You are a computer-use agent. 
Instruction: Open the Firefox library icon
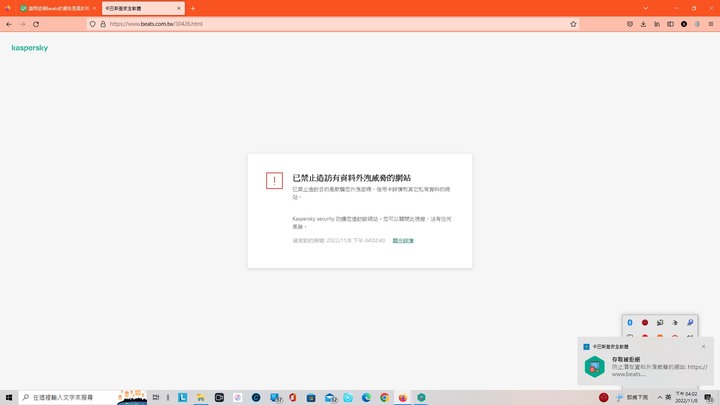pyautogui.click(x=657, y=24)
